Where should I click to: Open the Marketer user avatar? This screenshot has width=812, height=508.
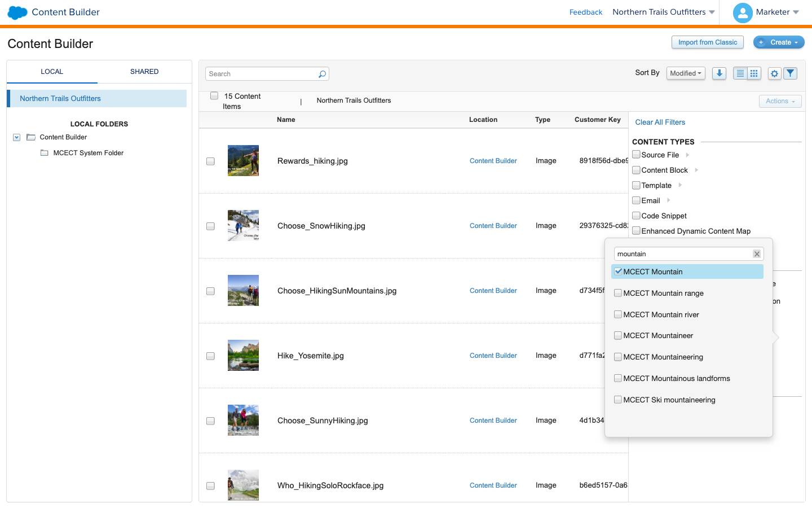pos(743,12)
